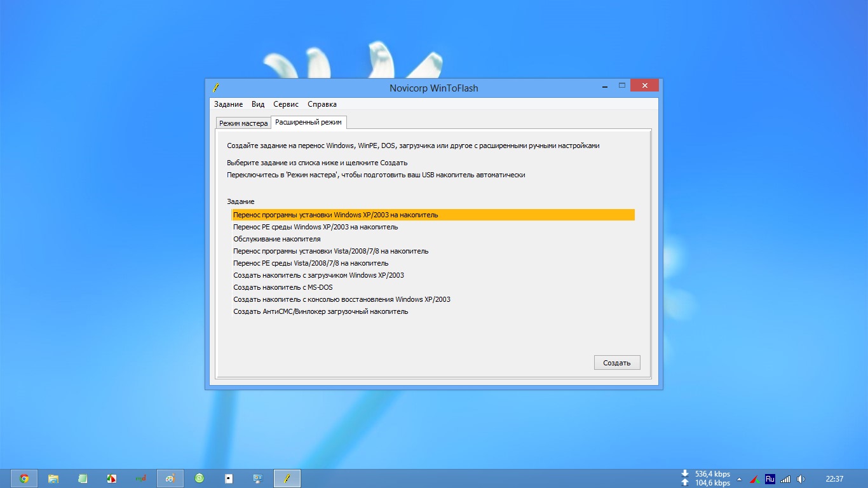This screenshot has height=488, width=868.
Task: Click the Создать button
Action: [617, 363]
